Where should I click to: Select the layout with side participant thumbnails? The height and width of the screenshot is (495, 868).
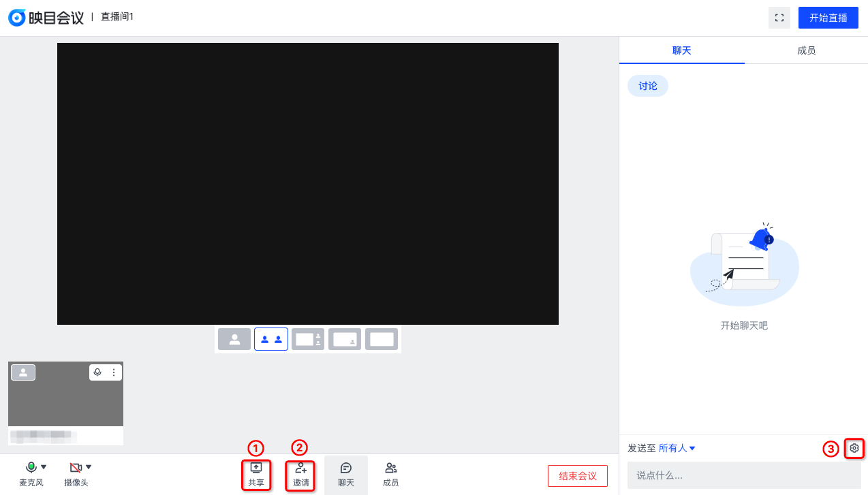click(308, 339)
